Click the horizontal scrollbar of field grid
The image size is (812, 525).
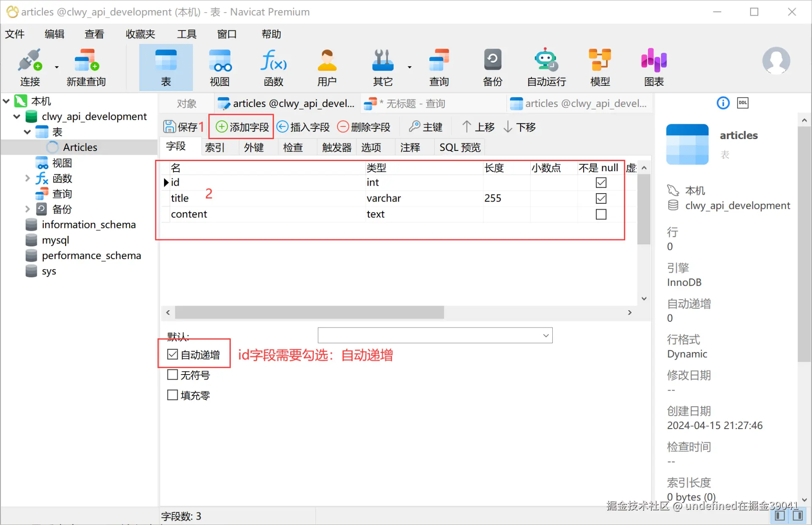coord(309,312)
